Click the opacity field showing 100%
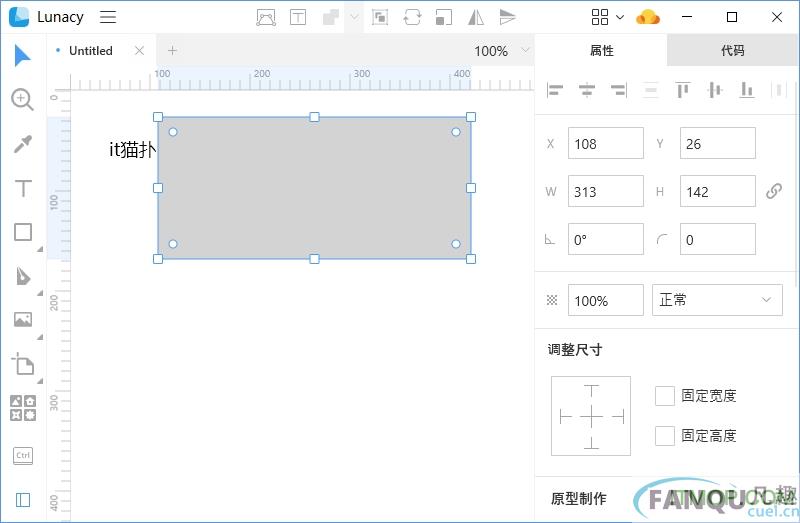 [x=606, y=300]
